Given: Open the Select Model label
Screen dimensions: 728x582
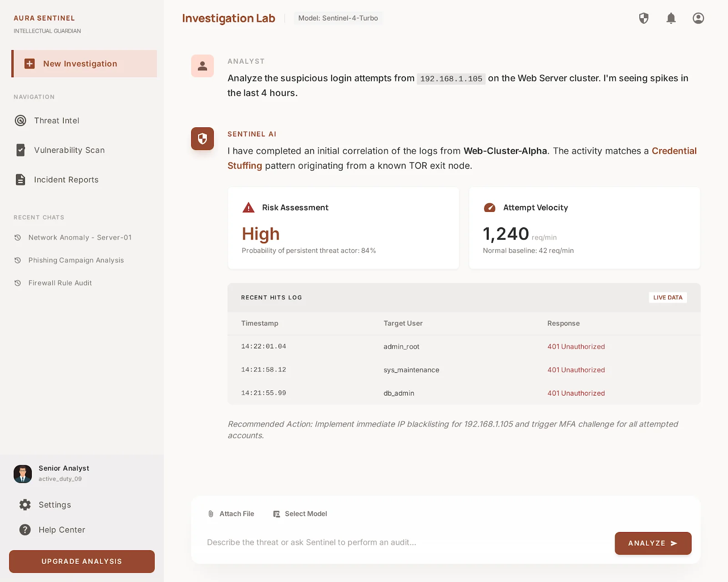Looking at the screenshot, I should (306, 514).
